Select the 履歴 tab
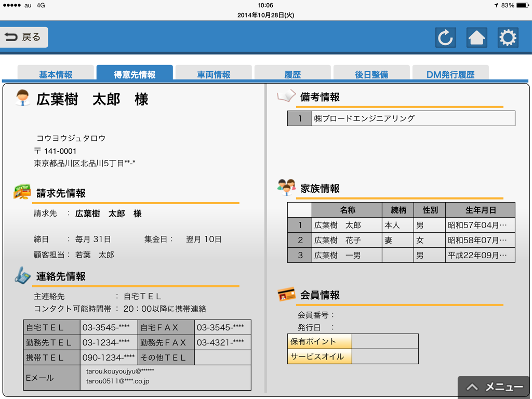This screenshot has width=532, height=399. pos(292,74)
